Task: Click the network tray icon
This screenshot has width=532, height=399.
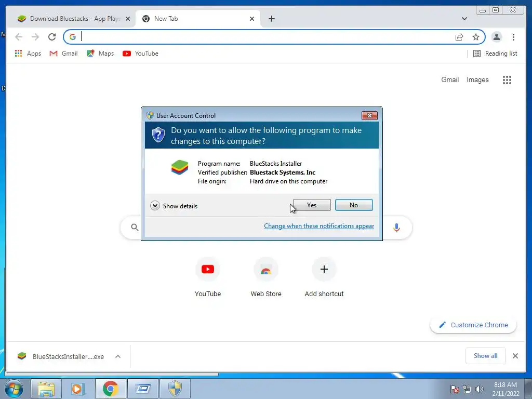Action: point(467,389)
